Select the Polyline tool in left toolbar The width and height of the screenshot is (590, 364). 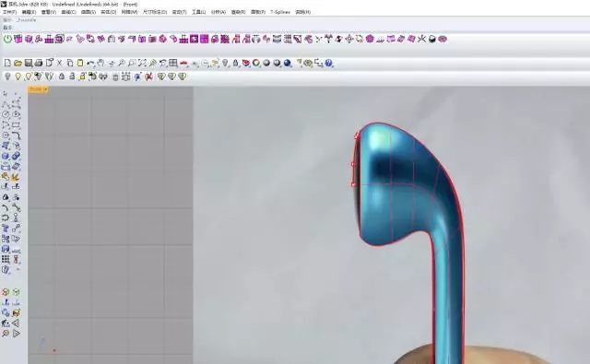pos(6,104)
